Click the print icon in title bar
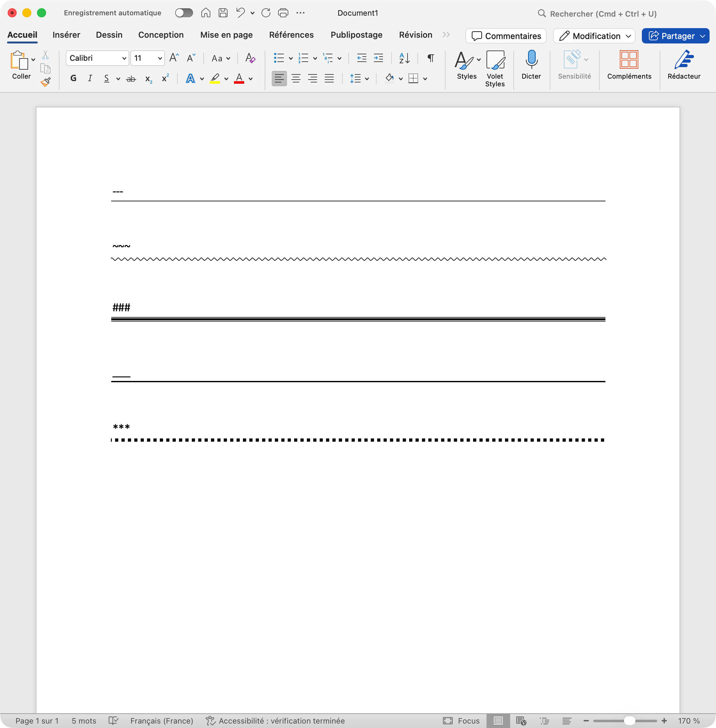This screenshot has width=716, height=728. tap(283, 13)
